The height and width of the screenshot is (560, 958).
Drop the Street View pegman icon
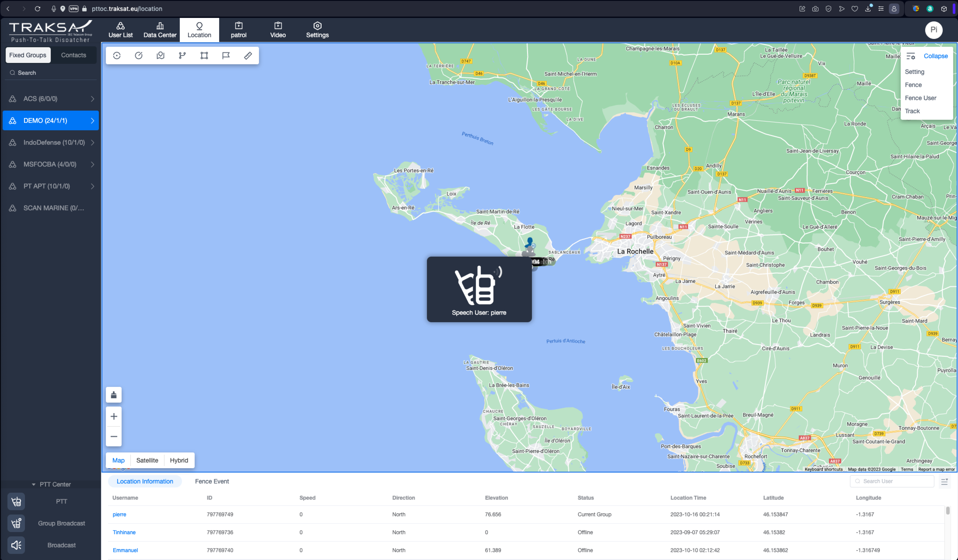coord(114,395)
